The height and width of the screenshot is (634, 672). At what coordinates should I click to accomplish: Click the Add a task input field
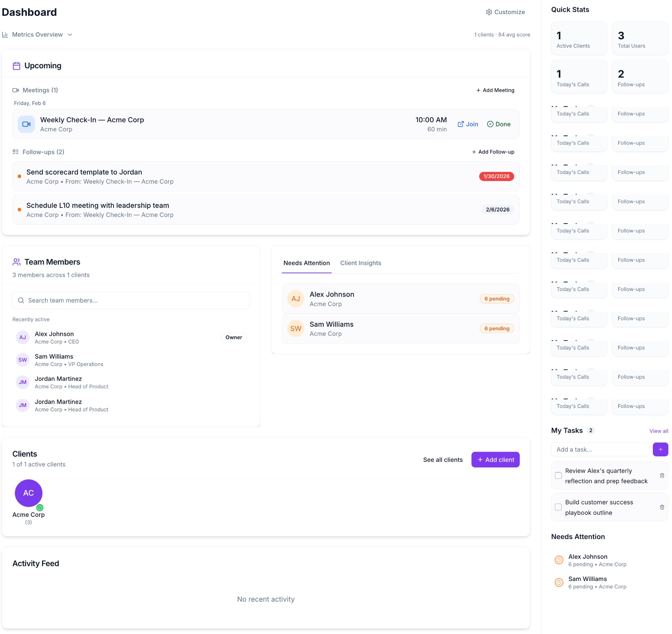[600, 450]
